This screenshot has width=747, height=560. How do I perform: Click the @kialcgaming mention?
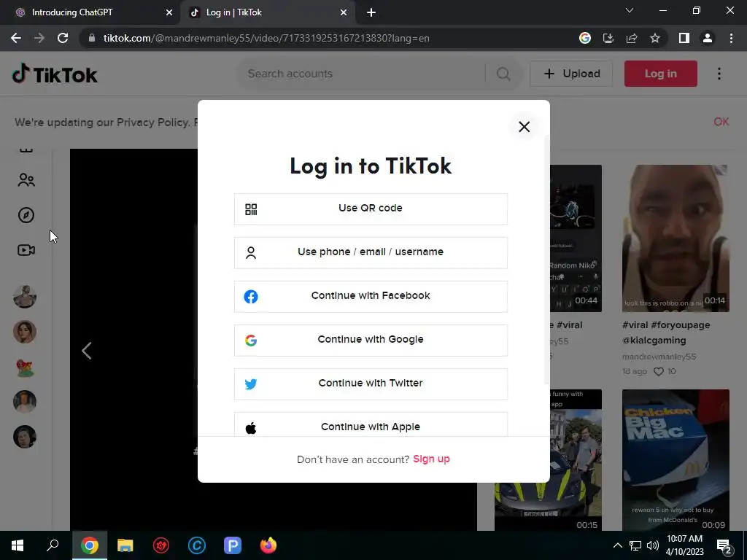click(x=654, y=341)
